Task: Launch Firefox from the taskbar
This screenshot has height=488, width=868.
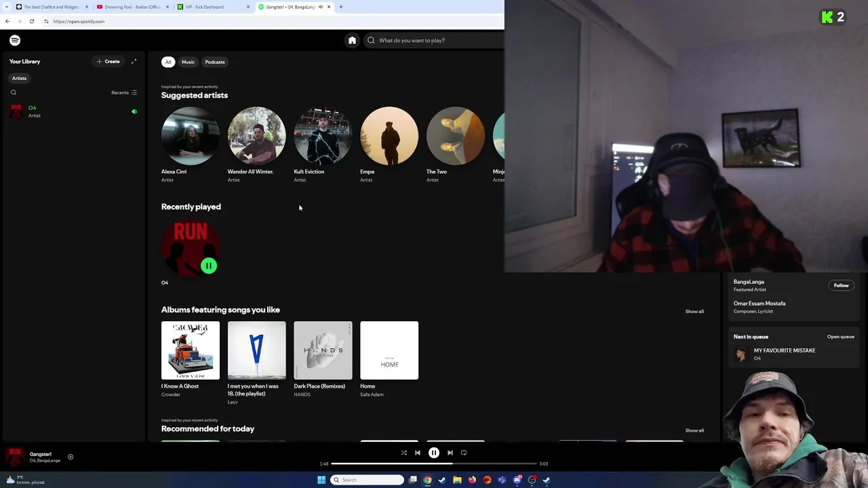Action: click(x=472, y=480)
